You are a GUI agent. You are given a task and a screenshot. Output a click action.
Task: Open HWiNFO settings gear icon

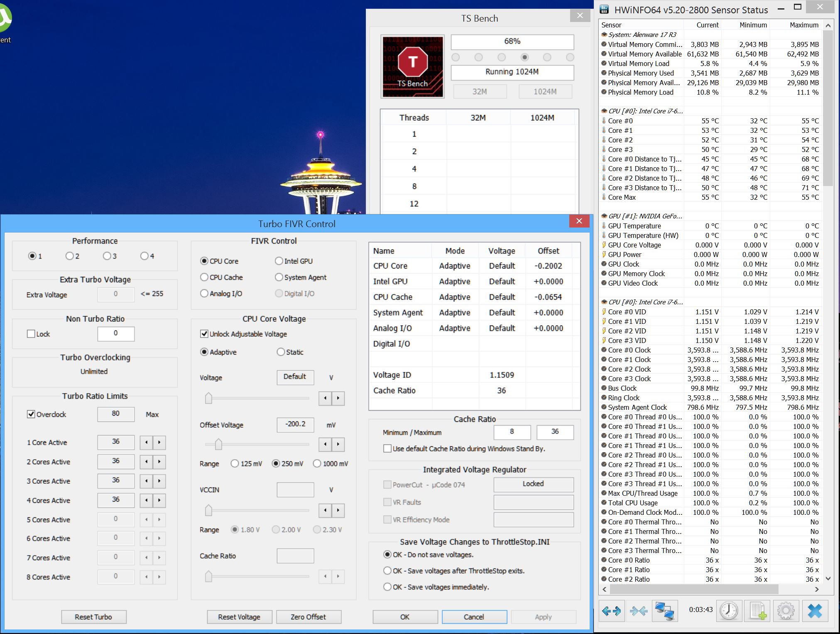(786, 611)
